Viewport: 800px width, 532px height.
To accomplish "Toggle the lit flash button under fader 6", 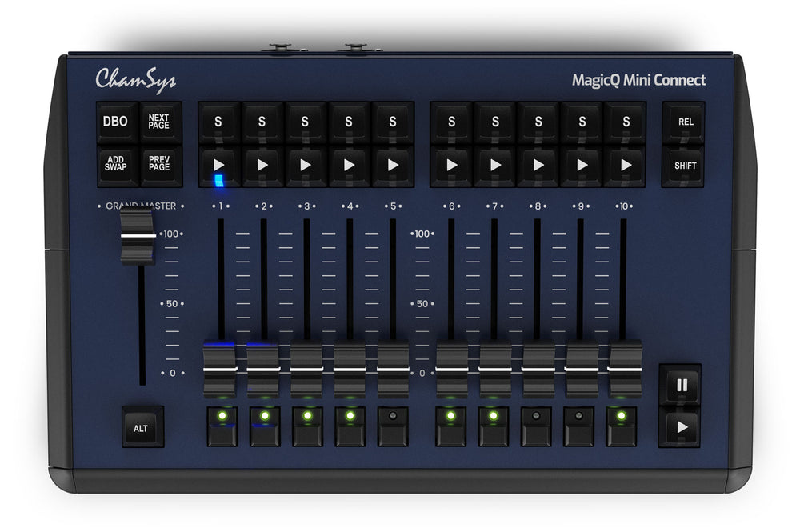I will (x=451, y=426).
